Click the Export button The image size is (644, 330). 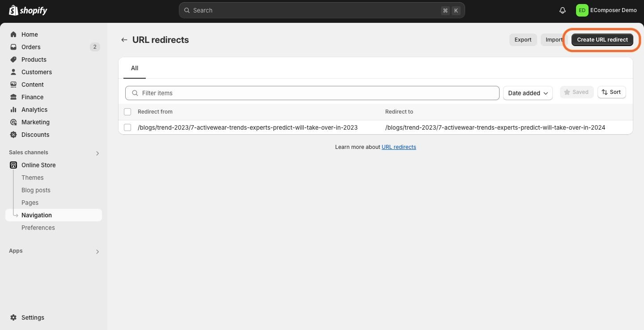pyautogui.click(x=523, y=40)
